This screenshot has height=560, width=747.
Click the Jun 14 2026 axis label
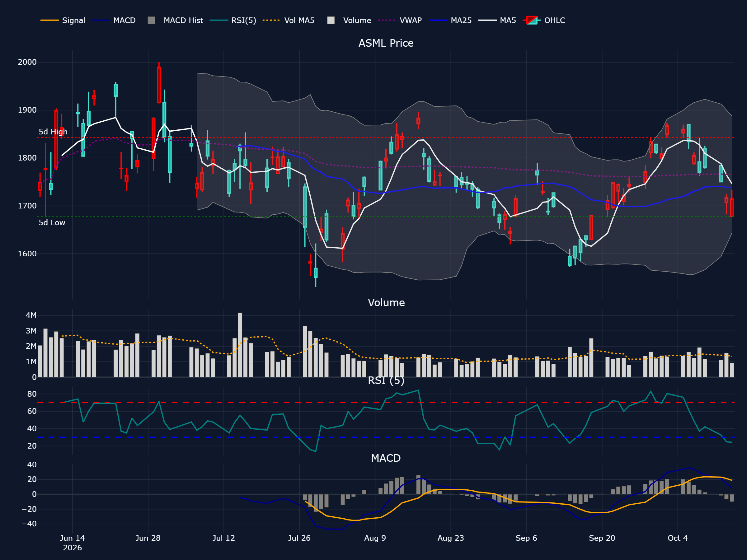[72, 543]
